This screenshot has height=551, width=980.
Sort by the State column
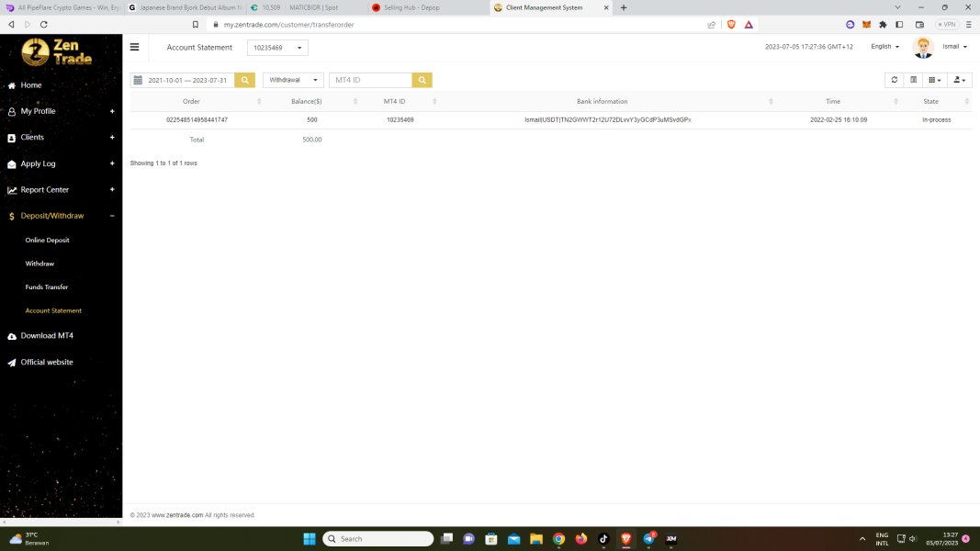pyautogui.click(x=930, y=101)
